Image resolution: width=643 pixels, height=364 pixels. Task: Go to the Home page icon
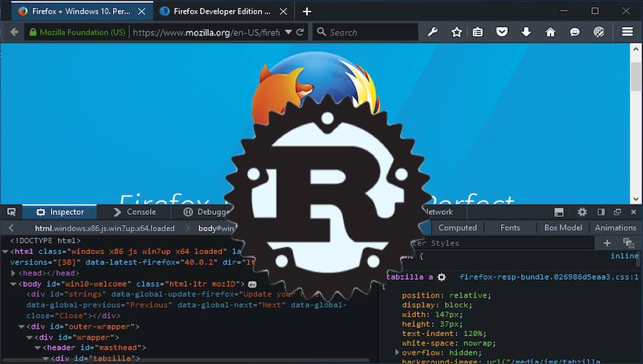click(550, 32)
